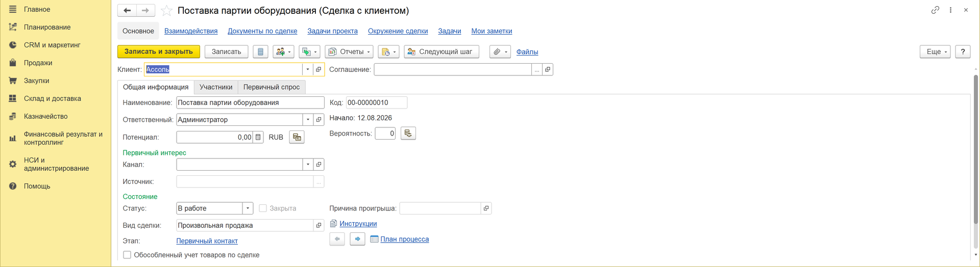The height and width of the screenshot is (267, 980).
Task: Switch to the Участники tab
Action: [x=216, y=87]
